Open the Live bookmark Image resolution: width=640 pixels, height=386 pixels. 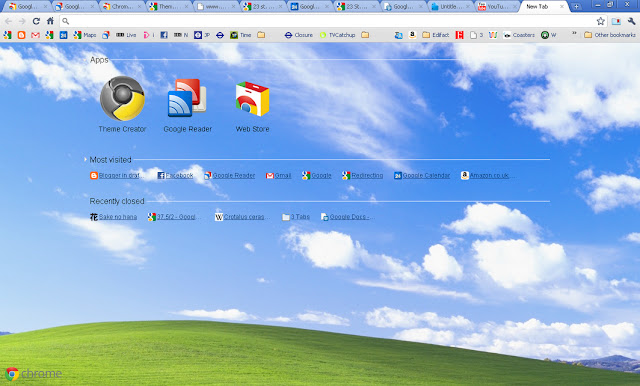coord(126,35)
